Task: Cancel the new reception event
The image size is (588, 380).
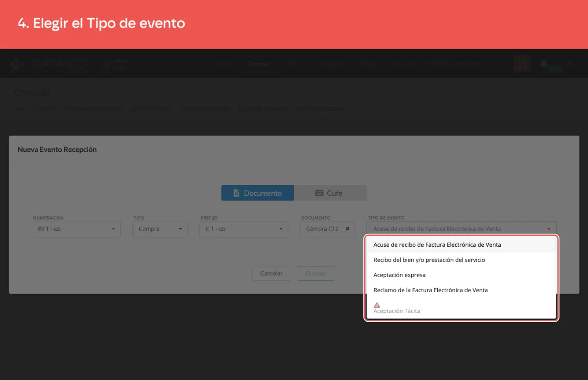Action: pyautogui.click(x=271, y=273)
